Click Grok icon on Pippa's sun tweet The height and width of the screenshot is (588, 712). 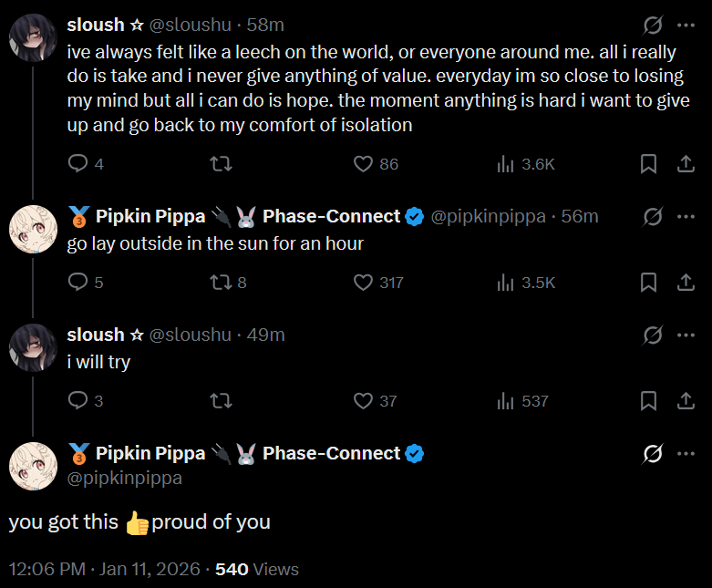pos(653,216)
